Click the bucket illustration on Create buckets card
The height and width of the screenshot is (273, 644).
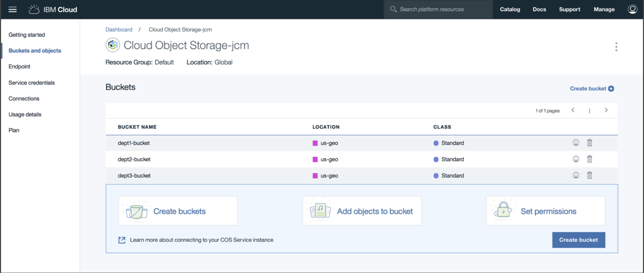(x=137, y=211)
